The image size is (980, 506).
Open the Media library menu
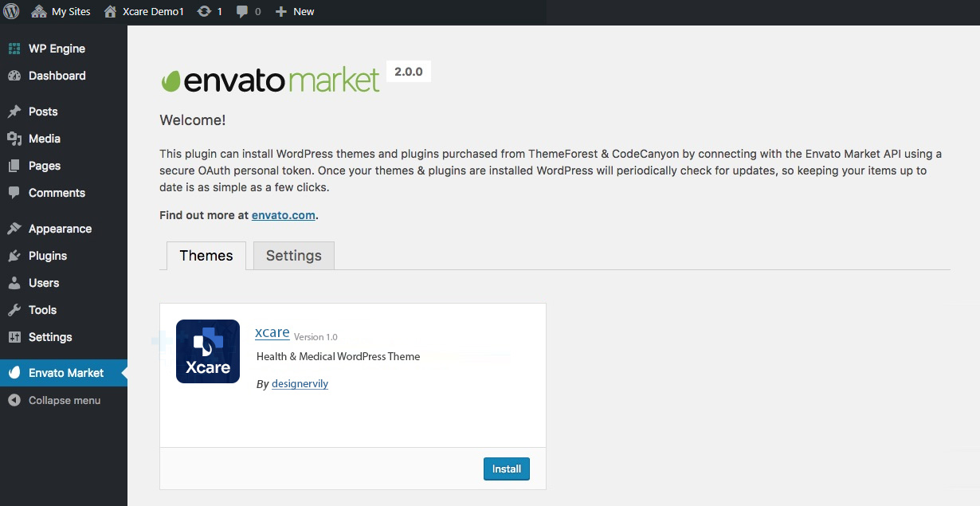(44, 139)
